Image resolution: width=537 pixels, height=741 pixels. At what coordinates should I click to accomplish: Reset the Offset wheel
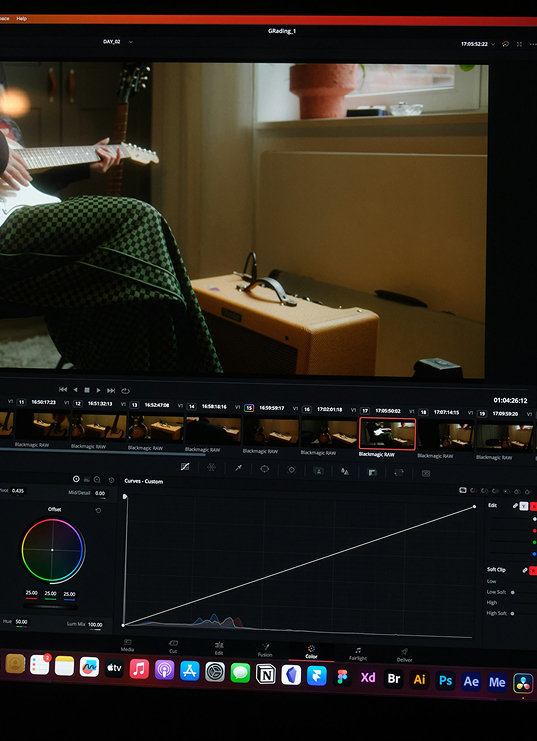click(98, 510)
